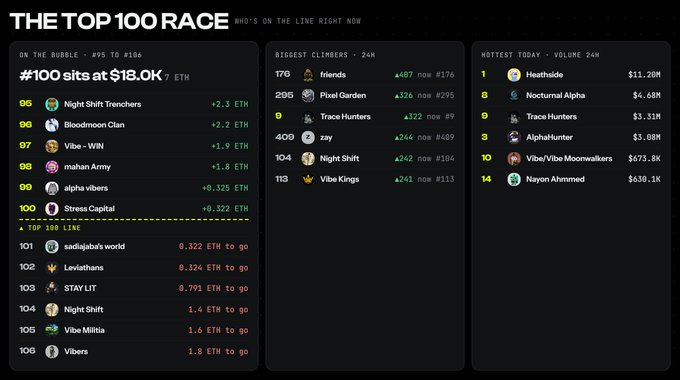Click the AlphaHunter avatar icon
Screen dimensions: 680x380
click(514, 138)
